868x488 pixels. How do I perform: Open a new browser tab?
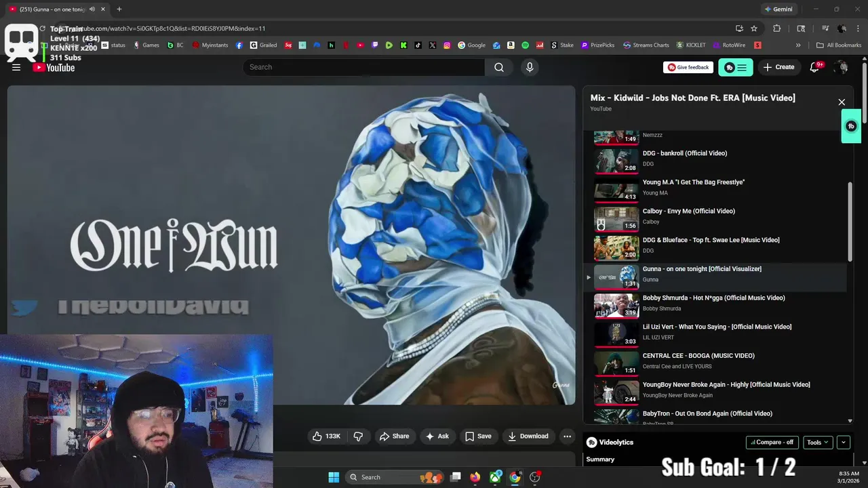pyautogui.click(x=119, y=9)
